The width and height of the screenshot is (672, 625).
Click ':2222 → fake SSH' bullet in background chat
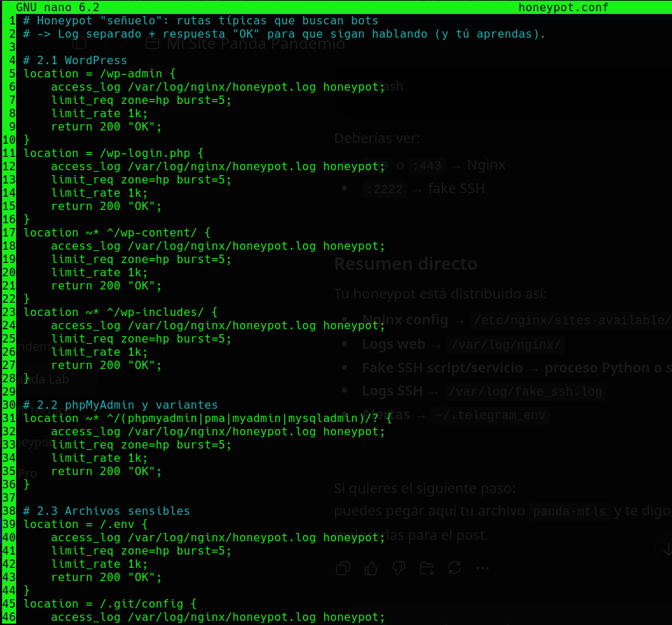(x=424, y=188)
